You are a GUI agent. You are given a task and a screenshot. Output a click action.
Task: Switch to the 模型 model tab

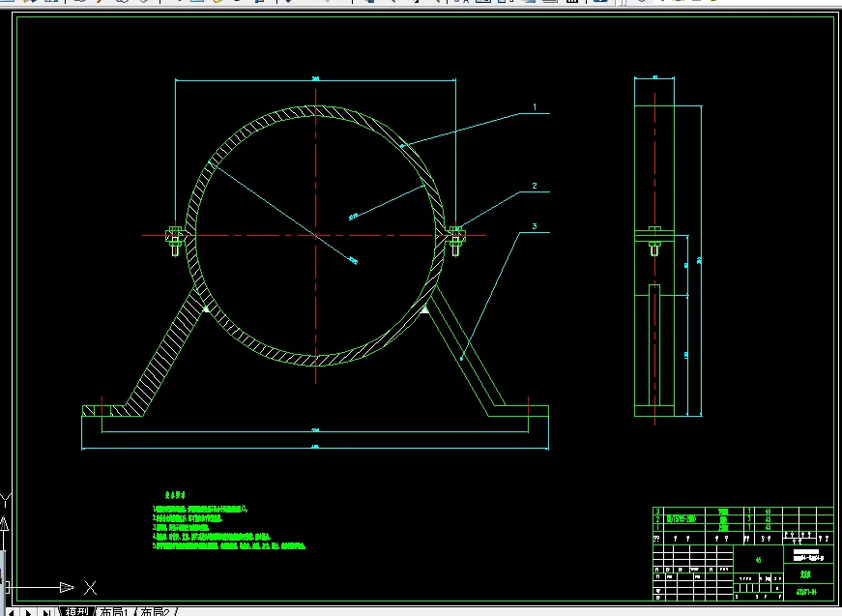(x=76, y=612)
